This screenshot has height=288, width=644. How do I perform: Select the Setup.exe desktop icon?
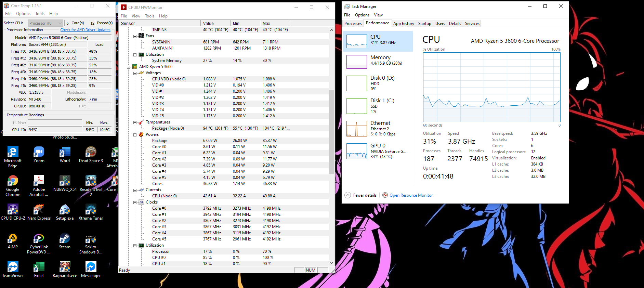[x=65, y=212]
